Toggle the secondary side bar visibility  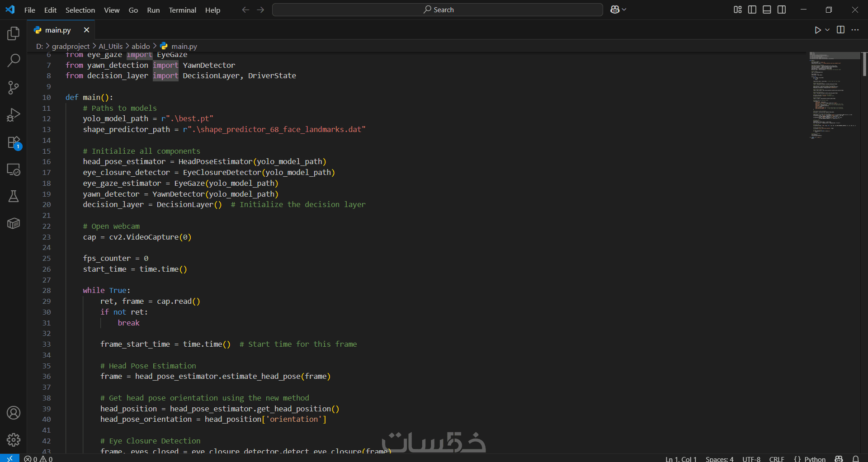(x=782, y=9)
